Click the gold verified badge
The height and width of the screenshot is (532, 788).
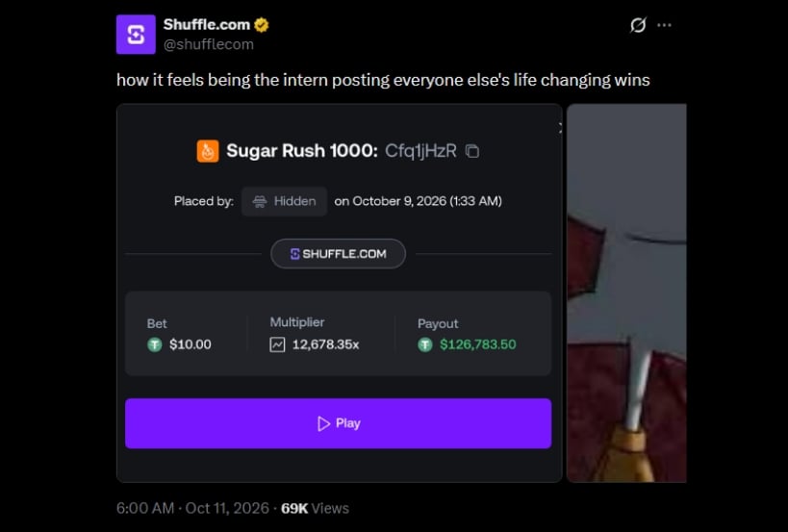coord(262,25)
